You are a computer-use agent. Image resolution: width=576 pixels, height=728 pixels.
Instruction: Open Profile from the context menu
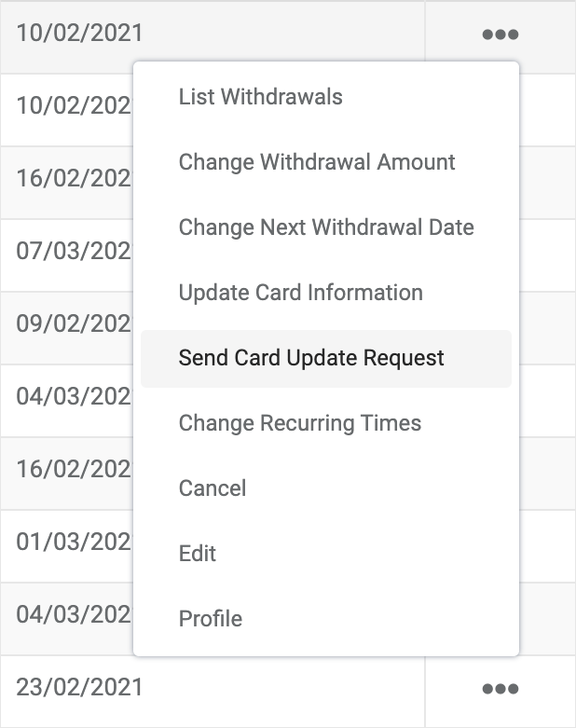(211, 619)
